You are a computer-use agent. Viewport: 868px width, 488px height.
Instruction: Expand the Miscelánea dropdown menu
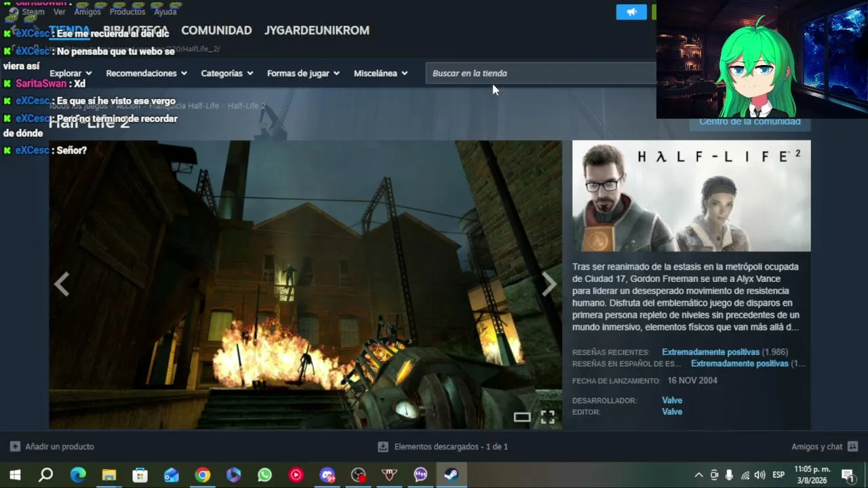[380, 73]
